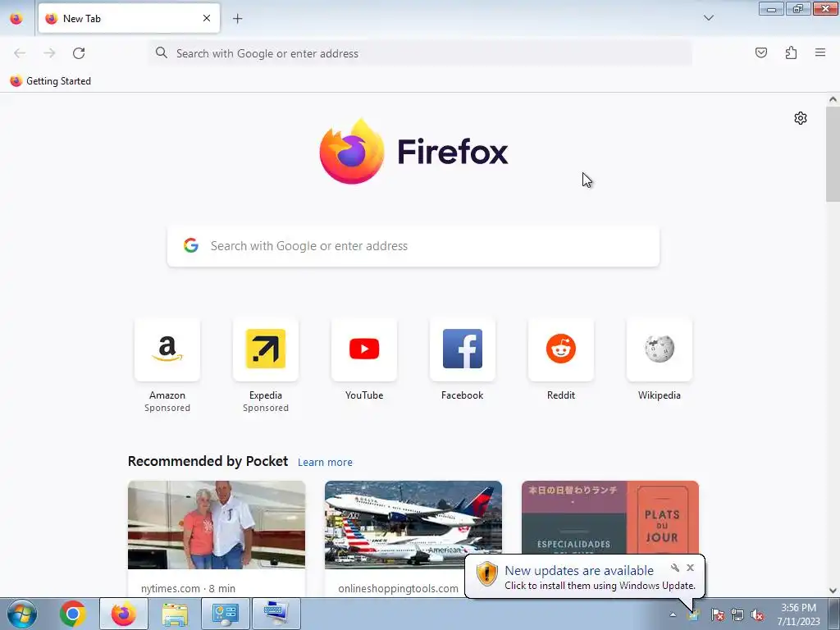Open the Firefox application menu
The image size is (840, 630).
coord(820,52)
